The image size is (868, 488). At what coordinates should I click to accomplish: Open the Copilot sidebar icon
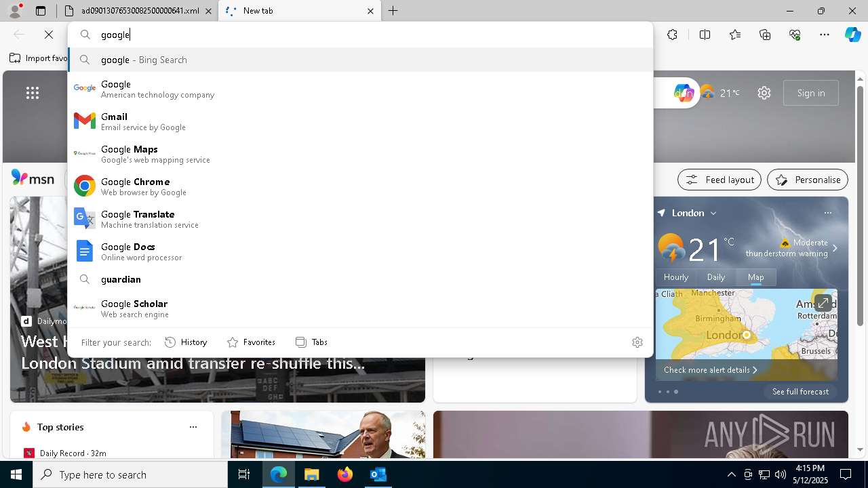(852, 35)
